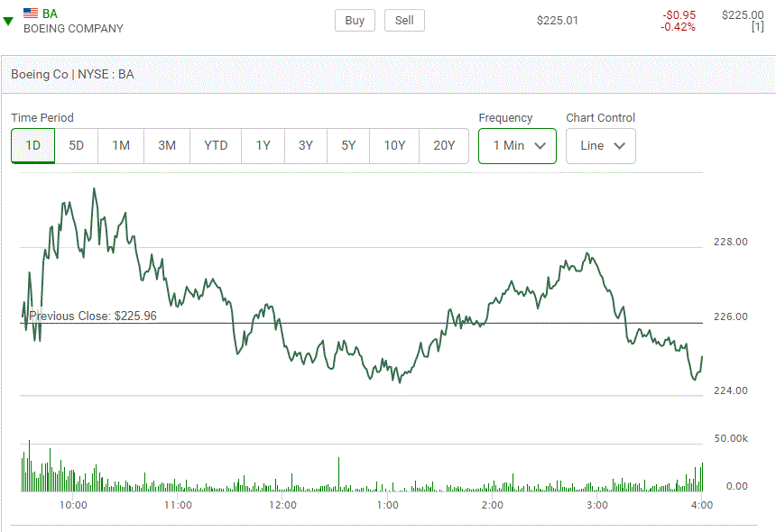Select the 1D time period

coord(33,145)
